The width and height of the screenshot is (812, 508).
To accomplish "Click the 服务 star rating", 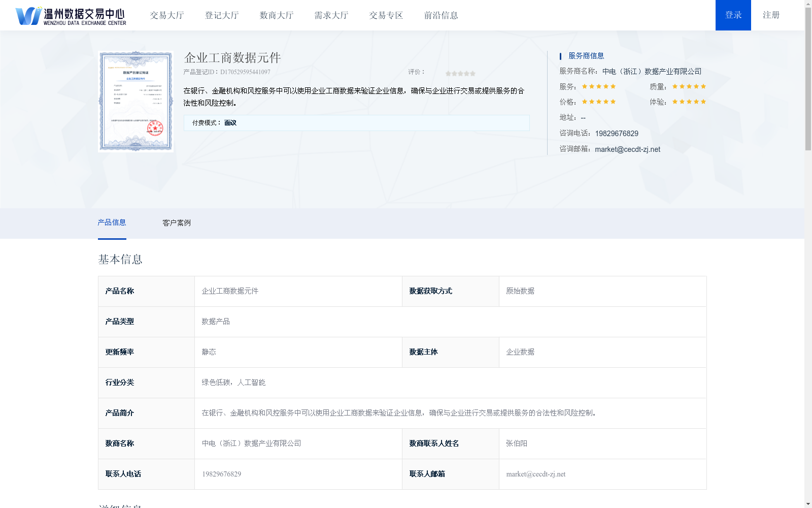I will click(x=599, y=86).
